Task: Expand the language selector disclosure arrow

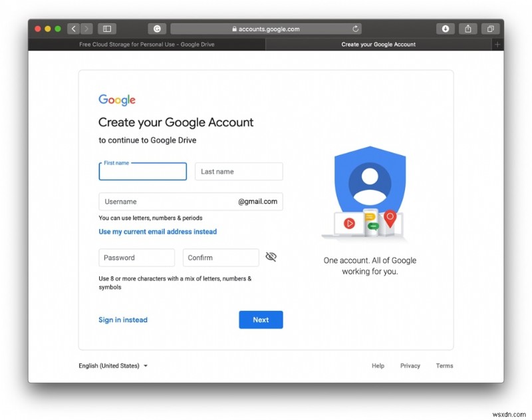Action: tap(146, 365)
